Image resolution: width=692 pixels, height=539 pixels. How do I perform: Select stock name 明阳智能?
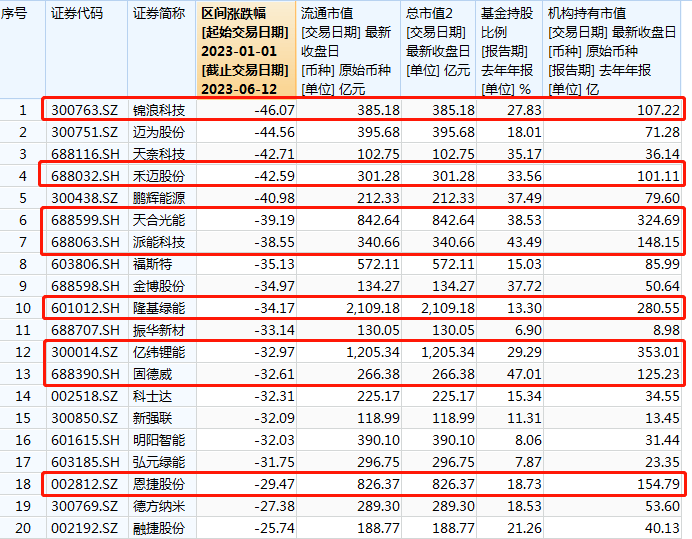coord(159,440)
